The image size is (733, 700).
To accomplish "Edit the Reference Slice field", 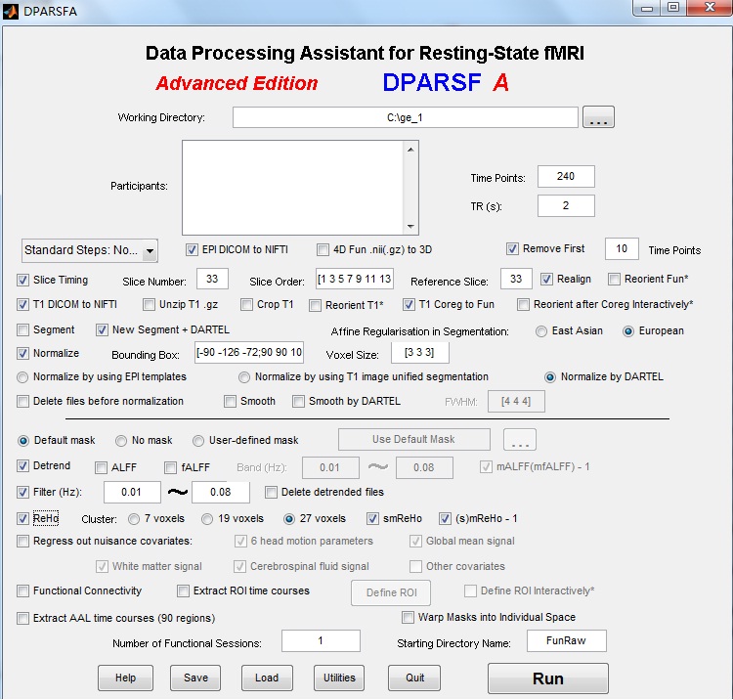I will (x=516, y=280).
